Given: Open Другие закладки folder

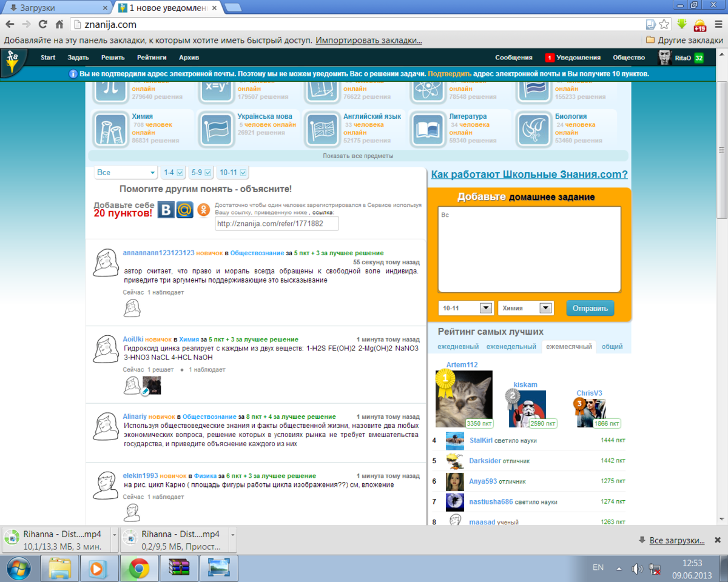Looking at the screenshot, I should [x=685, y=40].
